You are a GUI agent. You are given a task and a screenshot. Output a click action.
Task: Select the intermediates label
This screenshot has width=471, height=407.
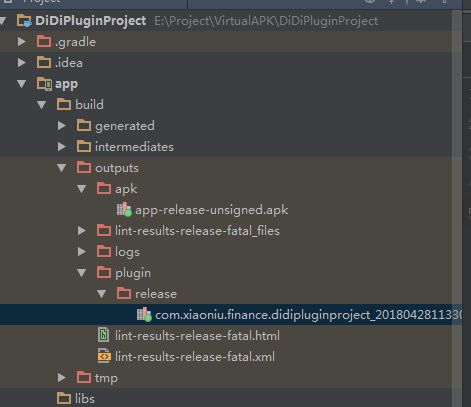134,147
